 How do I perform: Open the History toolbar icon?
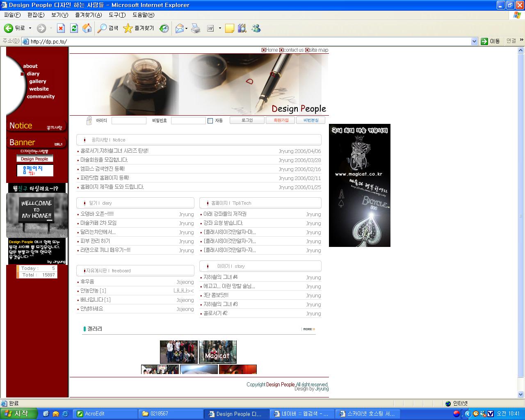click(164, 28)
